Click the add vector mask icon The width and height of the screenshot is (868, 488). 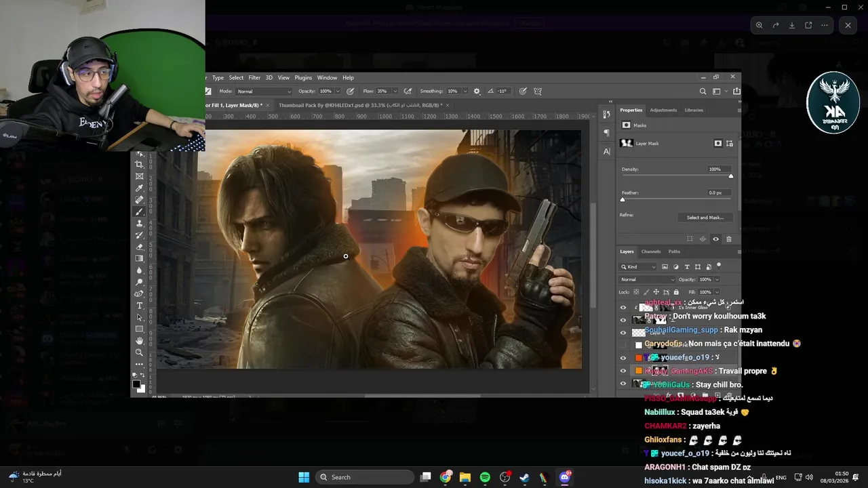pos(730,144)
